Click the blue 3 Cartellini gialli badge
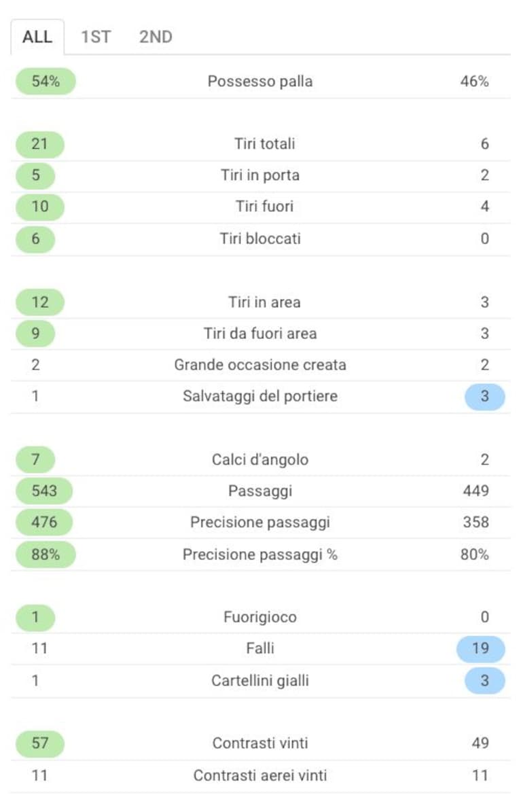 [x=485, y=680]
